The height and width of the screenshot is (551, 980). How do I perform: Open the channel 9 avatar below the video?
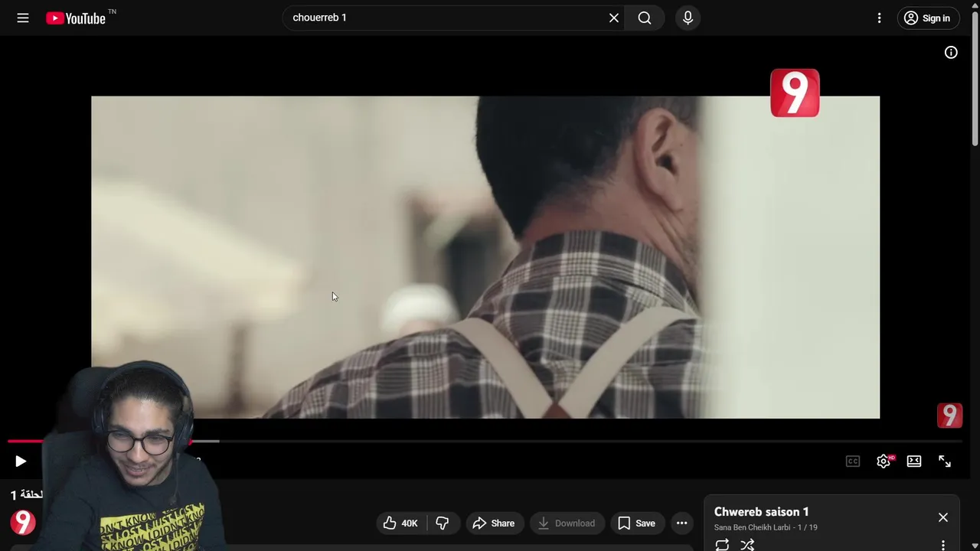[x=23, y=522]
